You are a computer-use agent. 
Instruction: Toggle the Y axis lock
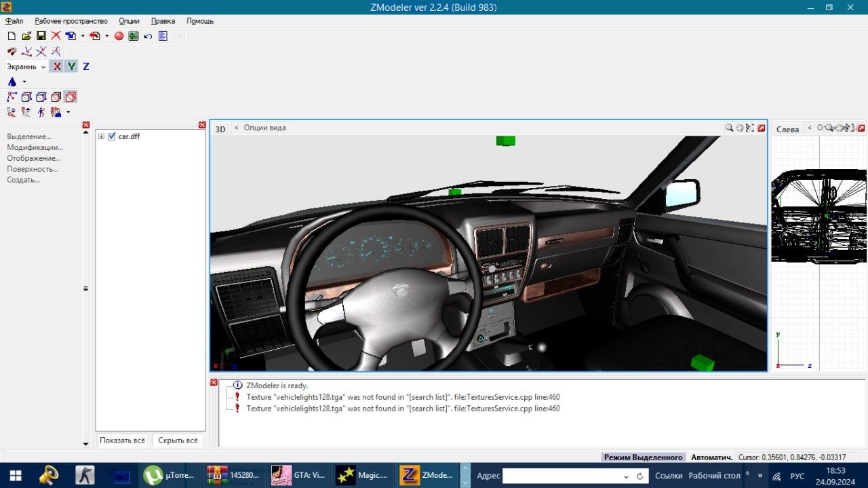coord(71,67)
